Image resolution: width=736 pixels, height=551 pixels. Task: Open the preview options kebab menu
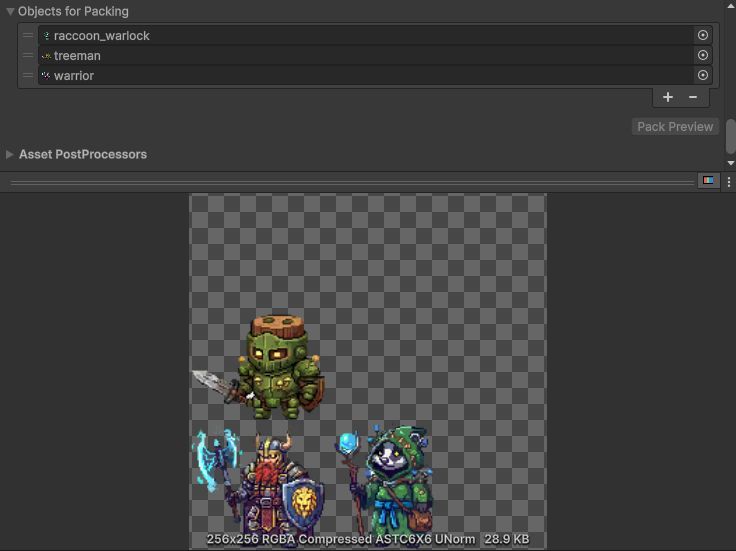click(x=728, y=182)
